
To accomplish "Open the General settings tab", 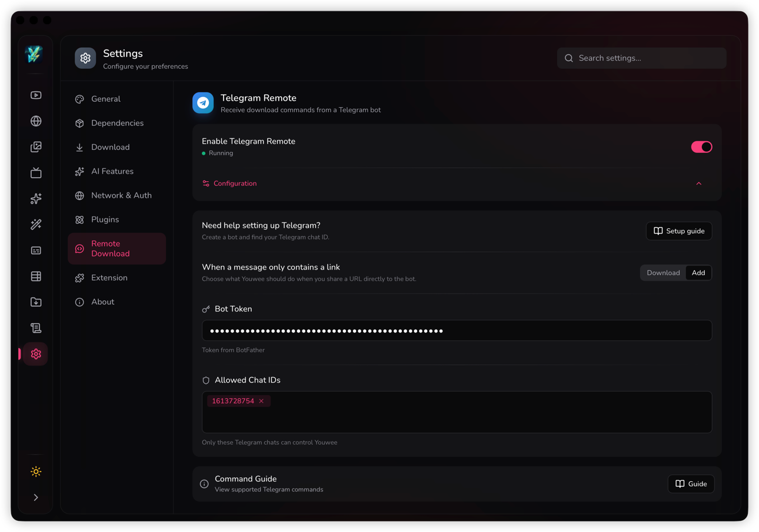I will point(116,99).
